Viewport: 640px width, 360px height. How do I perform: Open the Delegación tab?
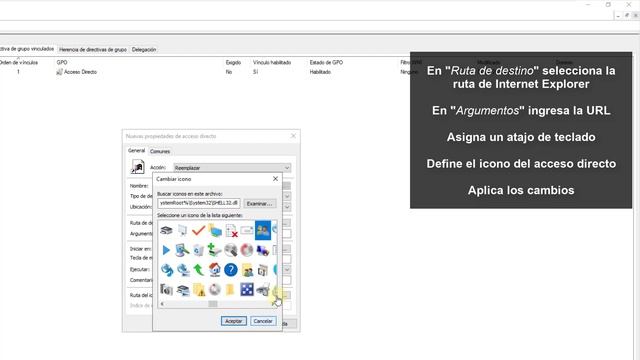point(144,49)
